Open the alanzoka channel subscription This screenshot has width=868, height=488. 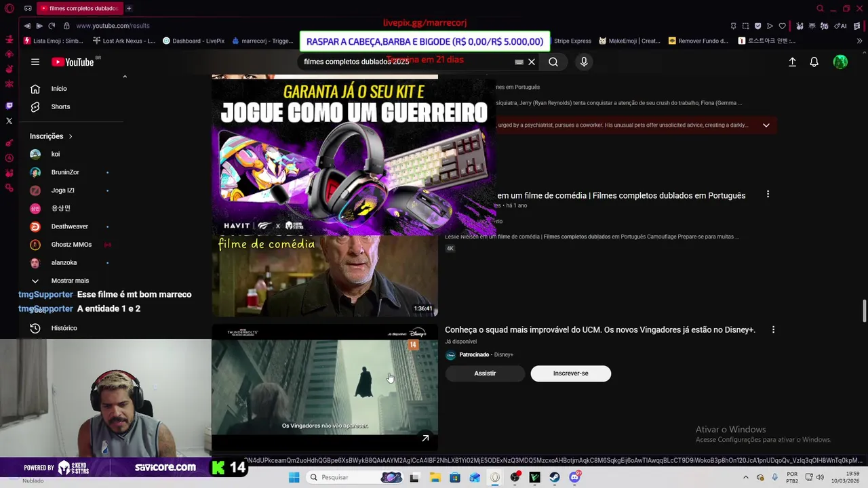pyautogui.click(x=71, y=263)
